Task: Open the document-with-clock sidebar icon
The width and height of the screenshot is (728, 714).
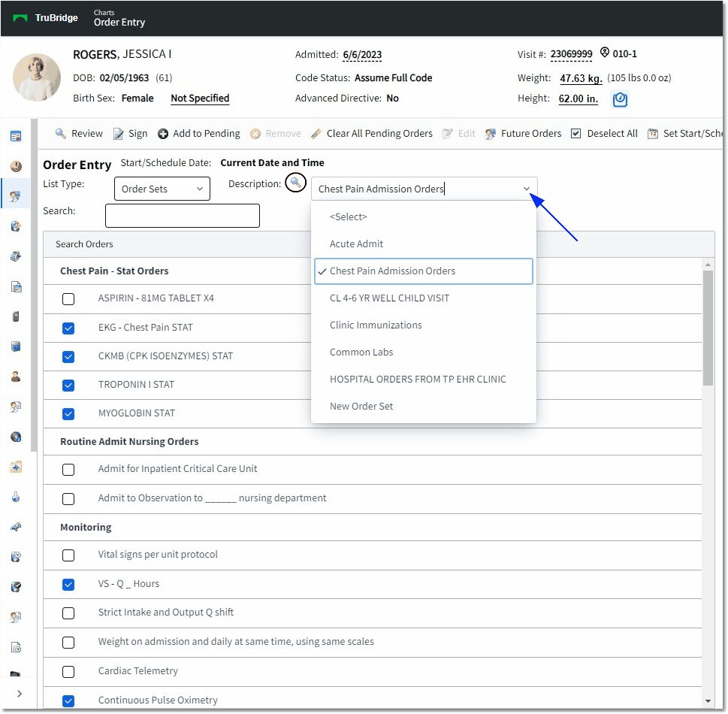Action: [x=16, y=647]
